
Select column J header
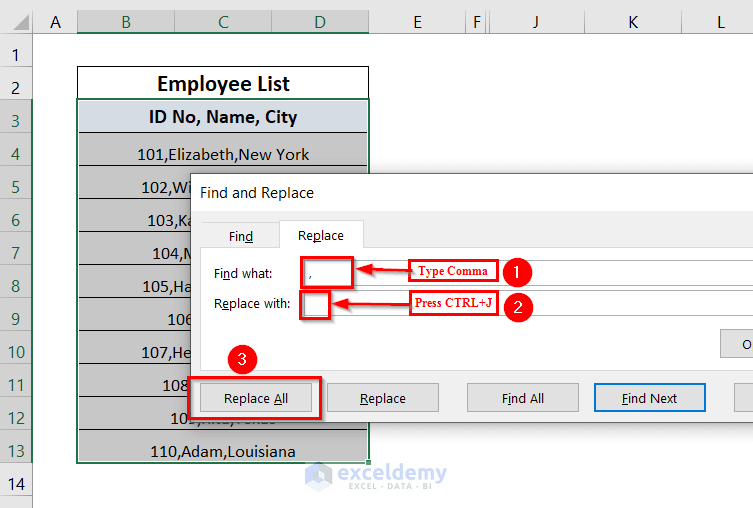pos(536,22)
